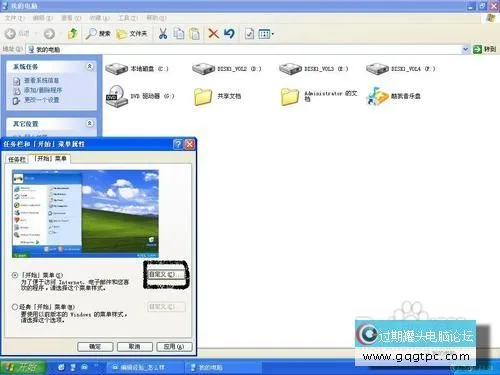Select the Start menu radio option
Screen dimensions: 500x375
[15, 275]
